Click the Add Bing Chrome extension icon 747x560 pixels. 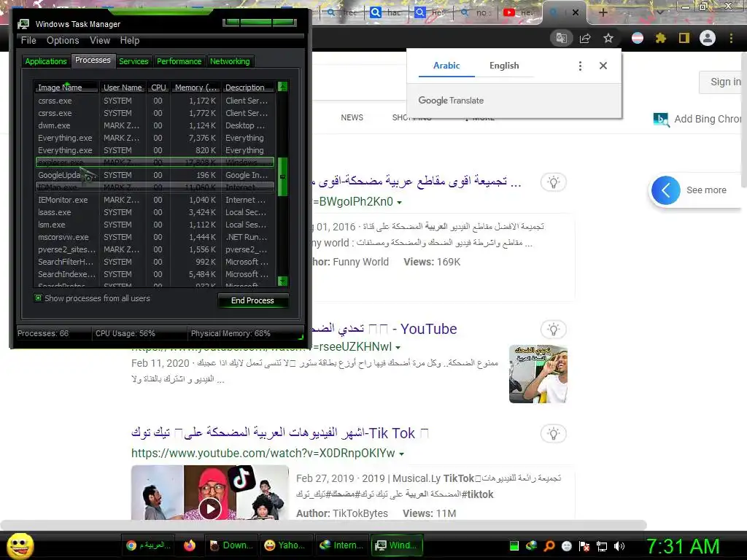pos(661,119)
